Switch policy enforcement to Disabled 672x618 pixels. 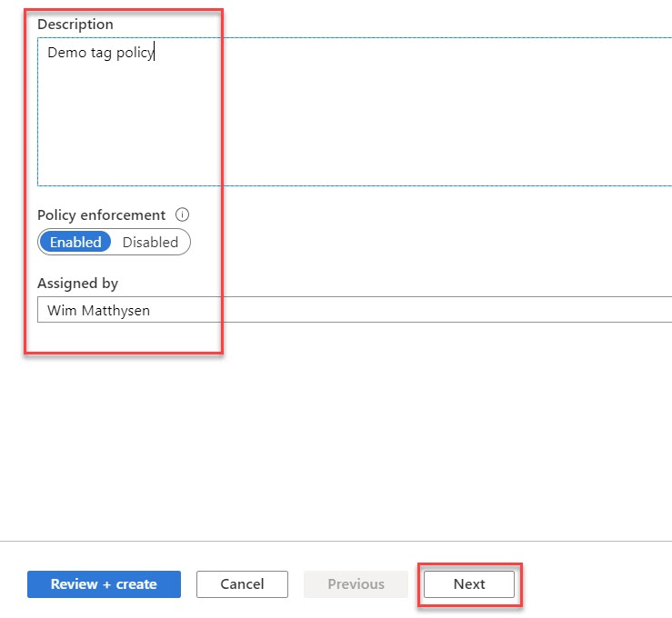coord(151,243)
